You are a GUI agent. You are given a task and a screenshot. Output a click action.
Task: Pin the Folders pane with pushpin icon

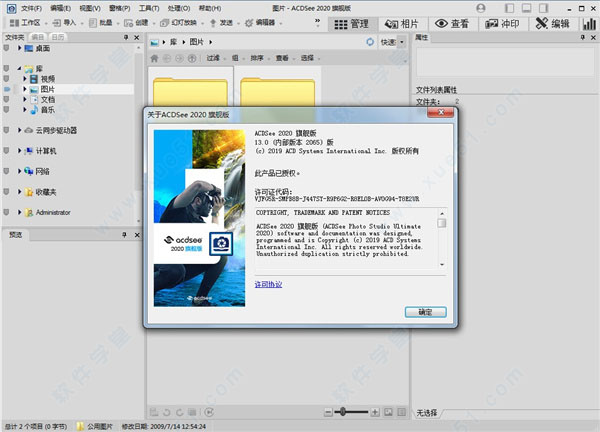point(126,37)
